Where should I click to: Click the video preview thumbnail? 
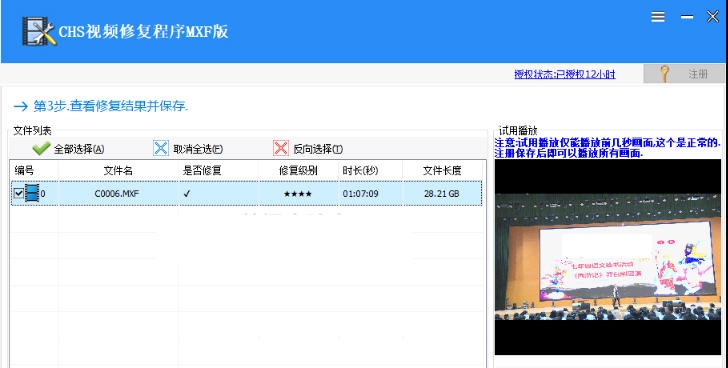pyautogui.click(x=608, y=257)
